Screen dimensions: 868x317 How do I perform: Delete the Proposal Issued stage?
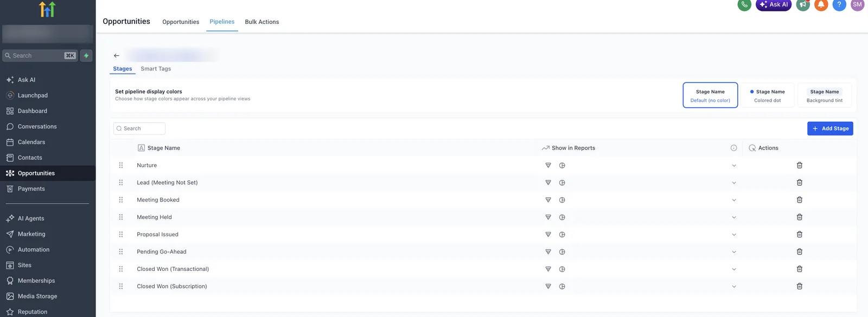pos(799,235)
